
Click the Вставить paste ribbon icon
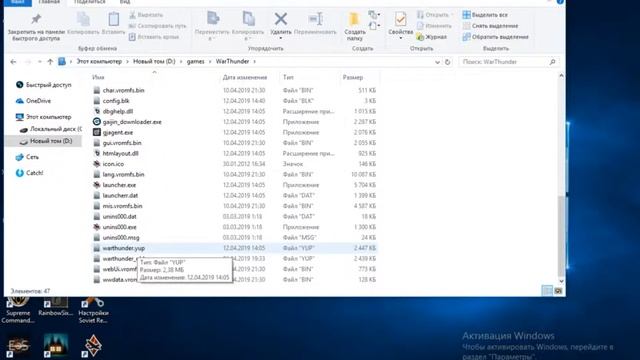click(113, 19)
